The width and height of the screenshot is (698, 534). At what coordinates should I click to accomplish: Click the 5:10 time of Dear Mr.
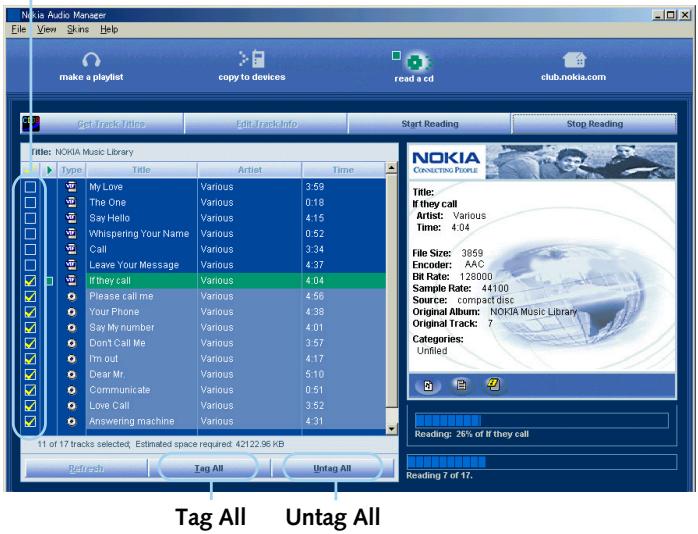[315, 374]
